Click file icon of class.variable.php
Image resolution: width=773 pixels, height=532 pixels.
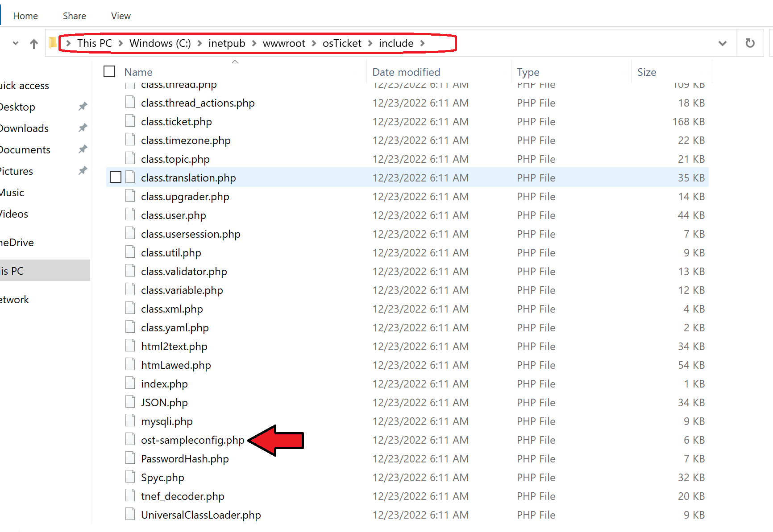[x=130, y=290]
